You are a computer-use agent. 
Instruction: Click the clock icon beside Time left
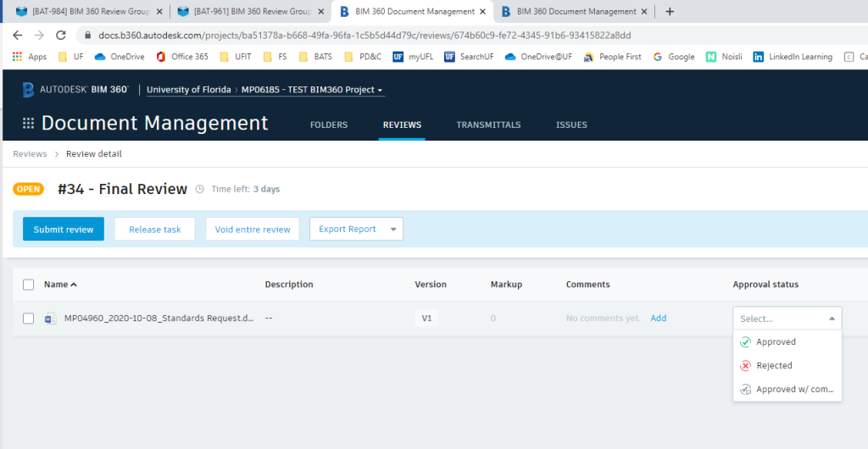[200, 189]
